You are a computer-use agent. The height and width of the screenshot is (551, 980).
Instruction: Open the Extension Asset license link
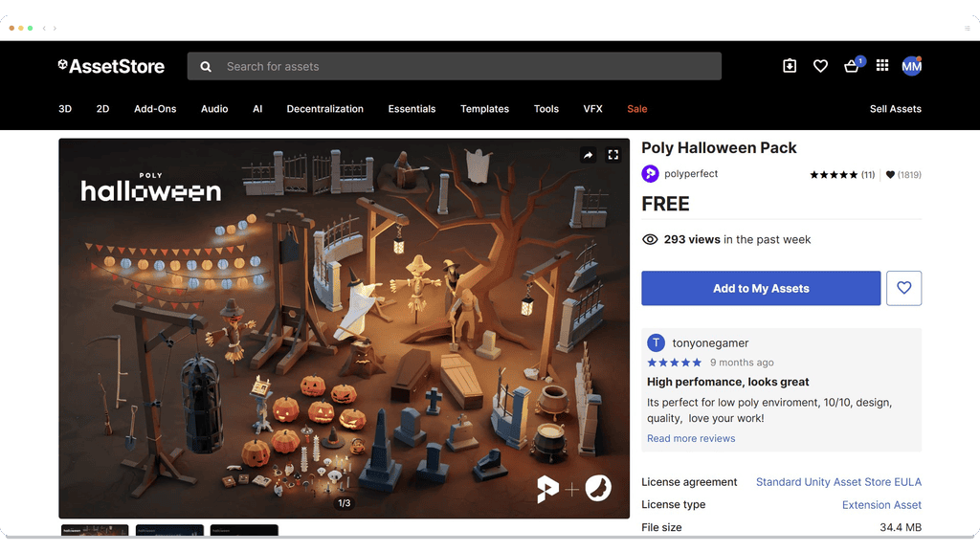tap(881, 505)
